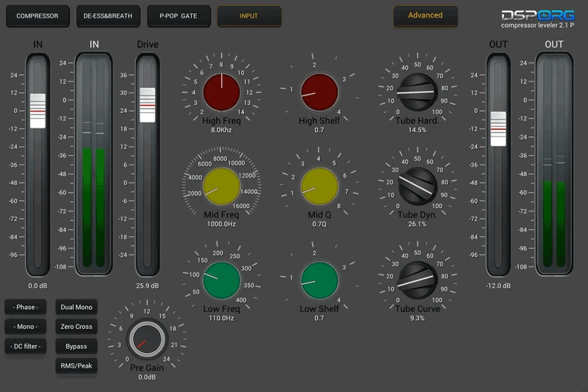Click the -12.0 dB OUT readout
The width and height of the screenshot is (588, 392).
pos(498,286)
